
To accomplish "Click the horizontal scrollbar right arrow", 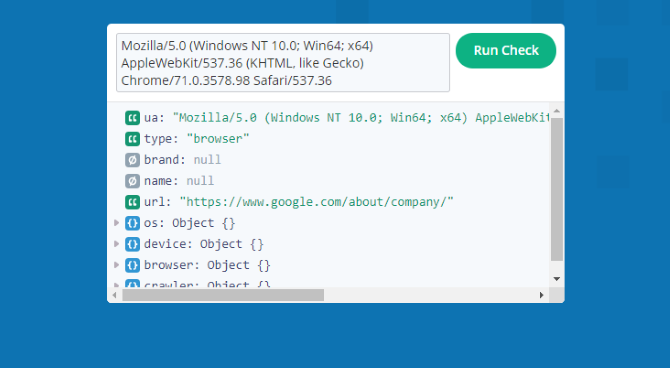I will pos(541,295).
